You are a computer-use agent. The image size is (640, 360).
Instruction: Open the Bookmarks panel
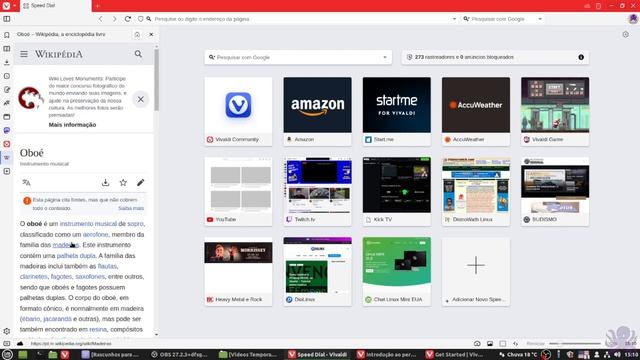click(x=7, y=35)
